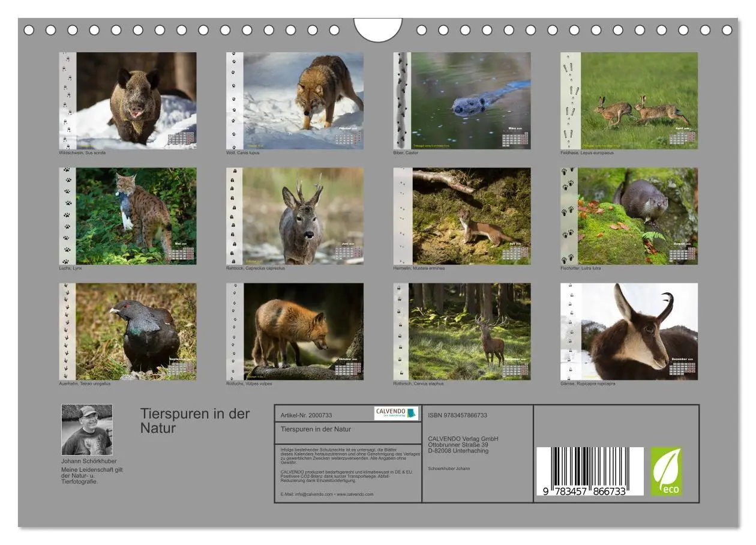Open the wolf in snow photo
The height and width of the screenshot is (545, 756).
coord(295,100)
